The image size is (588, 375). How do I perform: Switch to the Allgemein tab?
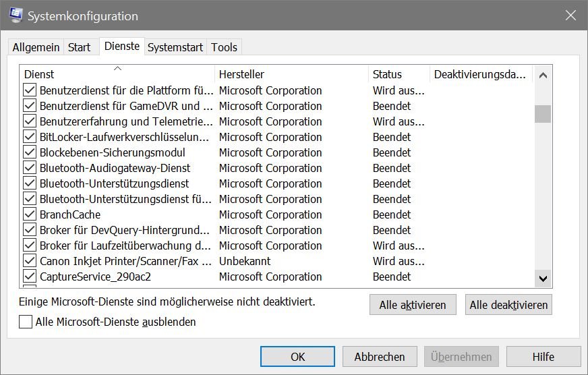tap(36, 47)
